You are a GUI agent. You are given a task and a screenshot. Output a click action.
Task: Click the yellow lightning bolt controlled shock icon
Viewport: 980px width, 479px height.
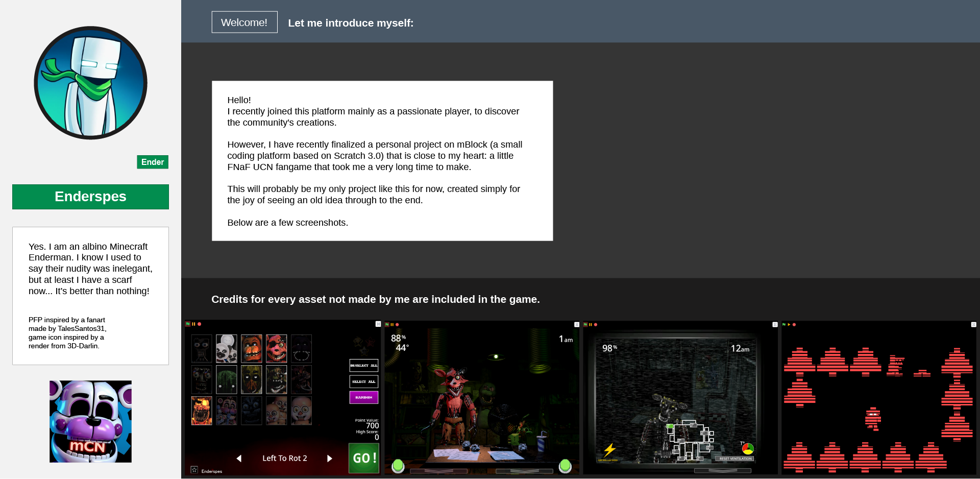pos(609,450)
